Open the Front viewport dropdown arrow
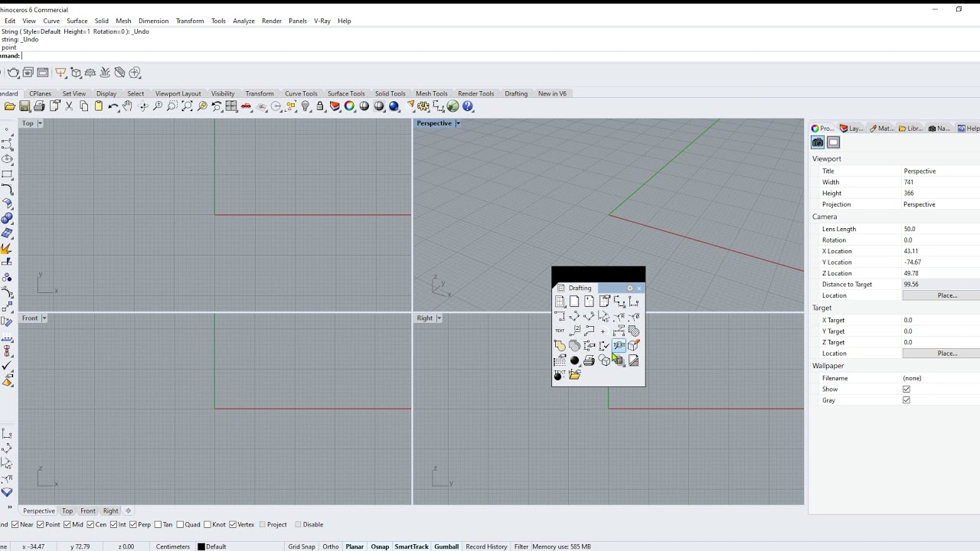Image resolution: width=980 pixels, height=551 pixels. 44,318
